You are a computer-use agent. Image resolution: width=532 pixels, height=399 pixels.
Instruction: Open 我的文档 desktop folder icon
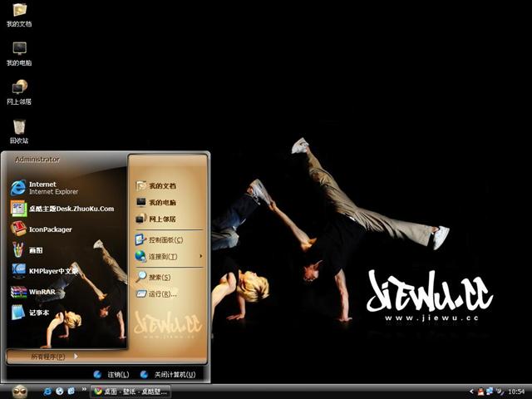19,14
